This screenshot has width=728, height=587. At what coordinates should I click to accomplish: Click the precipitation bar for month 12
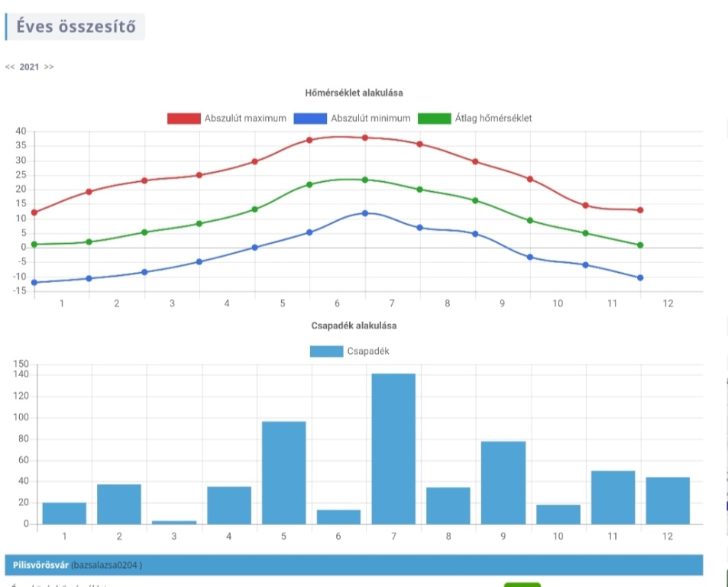[668, 500]
